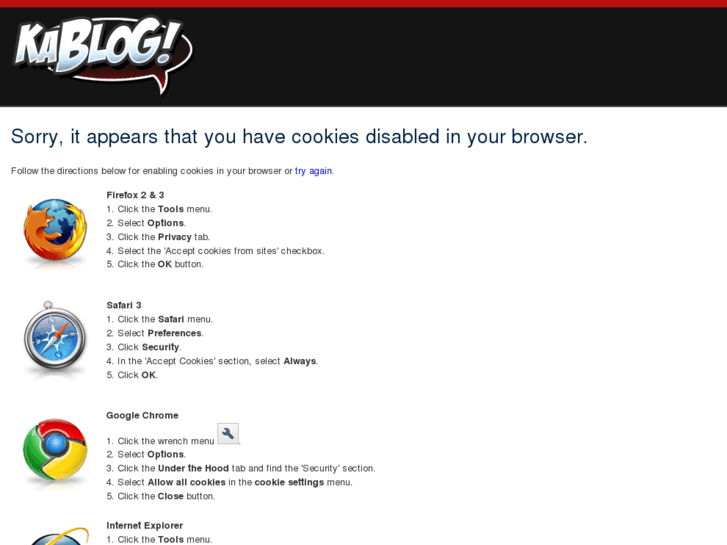The height and width of the screenshot is (545, 727).
Task: Click the 'Internet Explorer' heading
Action: pos(145,526)
